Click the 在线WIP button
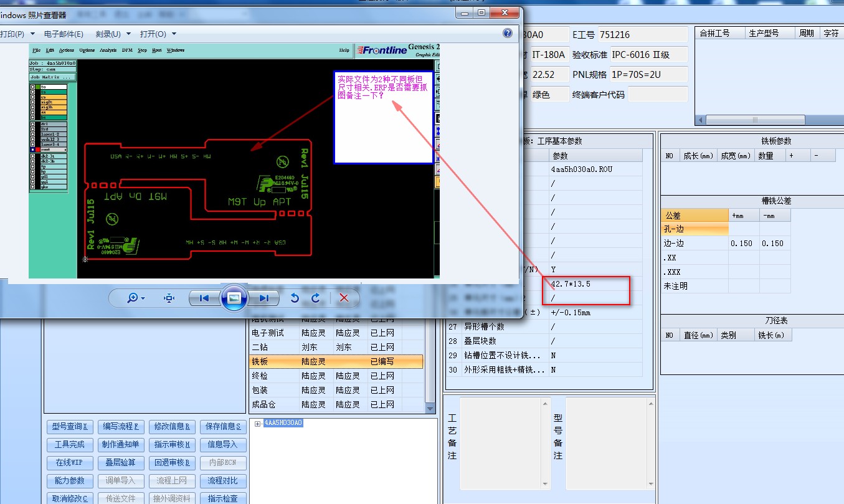Viewport: 844px width, 504px height. [x=69, y=463]
